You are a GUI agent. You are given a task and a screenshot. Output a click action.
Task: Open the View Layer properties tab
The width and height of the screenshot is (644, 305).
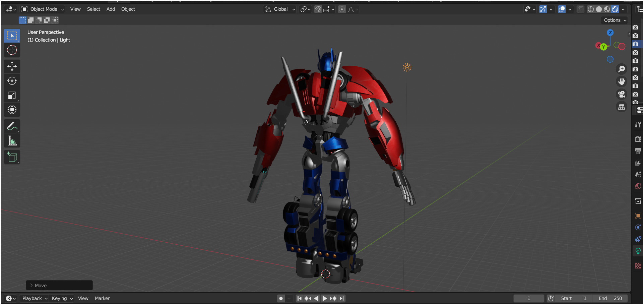638,163
